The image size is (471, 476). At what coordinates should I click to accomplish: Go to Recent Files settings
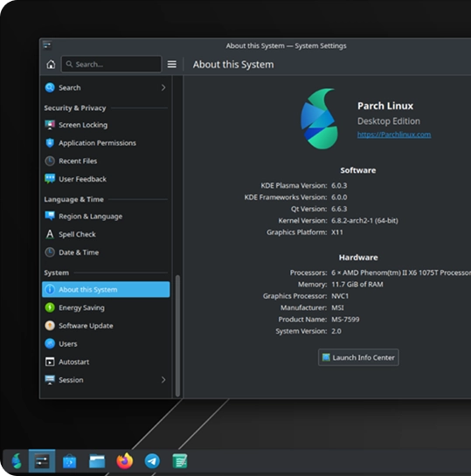106,162
